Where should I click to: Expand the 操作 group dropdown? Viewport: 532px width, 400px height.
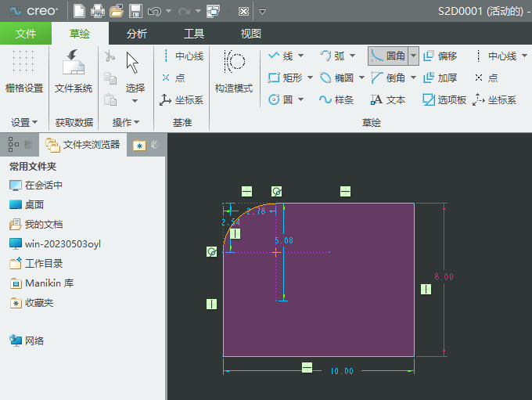tap(125, 122)
